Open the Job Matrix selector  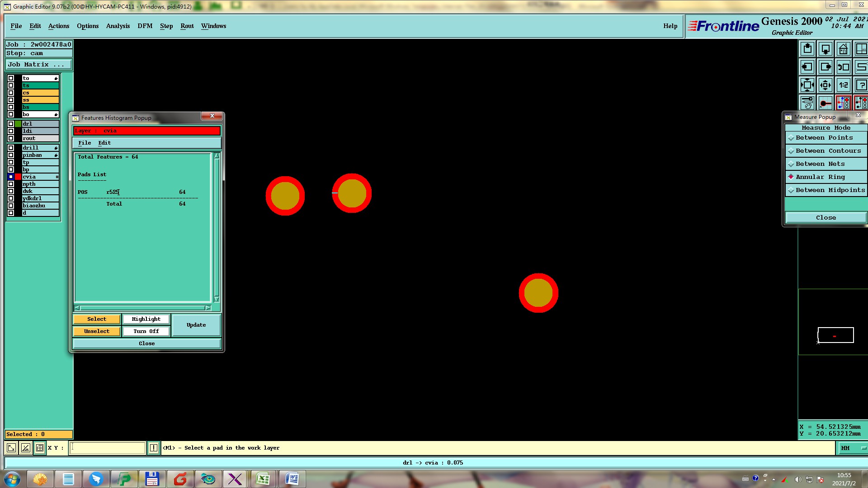click(x=38, y=65)
